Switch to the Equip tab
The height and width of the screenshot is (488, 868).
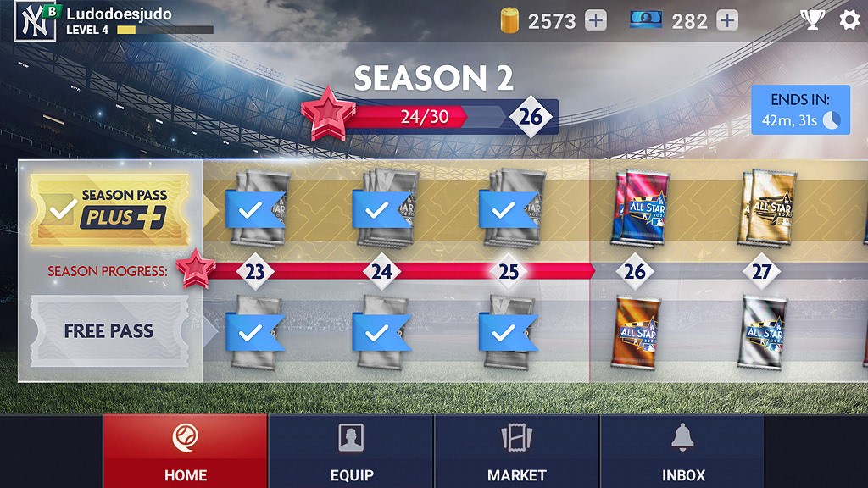352,452
